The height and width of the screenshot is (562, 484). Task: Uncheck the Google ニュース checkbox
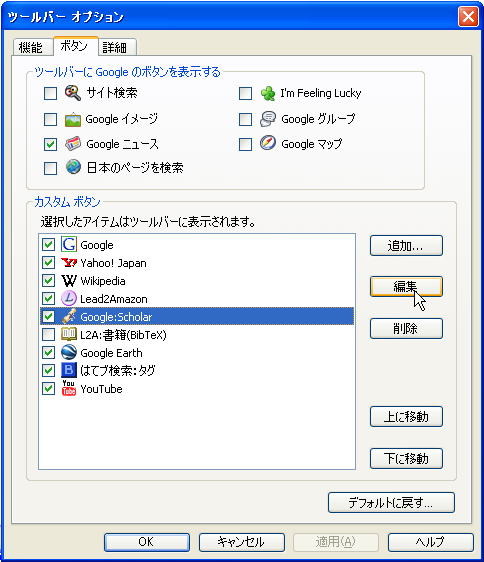[x=50, y=144]
